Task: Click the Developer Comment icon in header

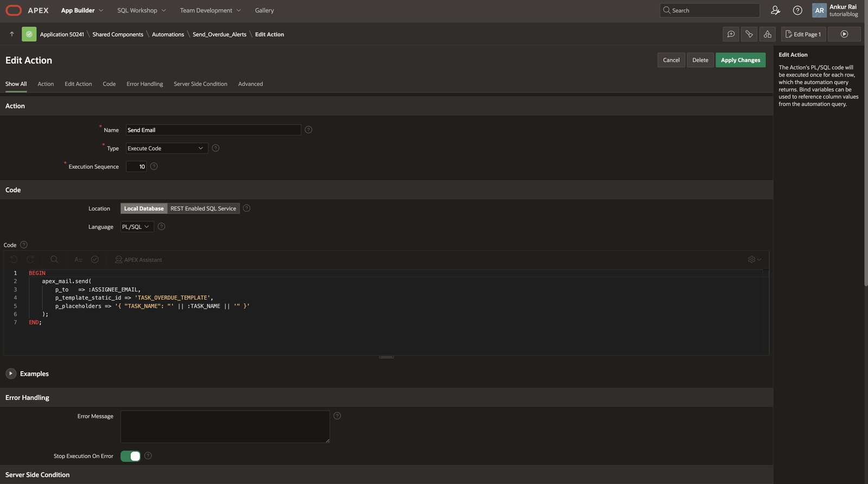Action: pyautogui.click(x=731, y=34)
